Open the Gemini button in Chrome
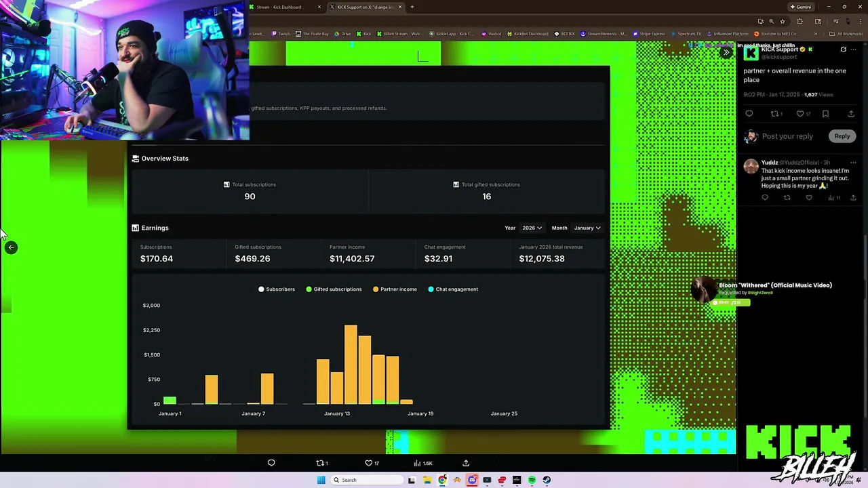 point(800,7)
